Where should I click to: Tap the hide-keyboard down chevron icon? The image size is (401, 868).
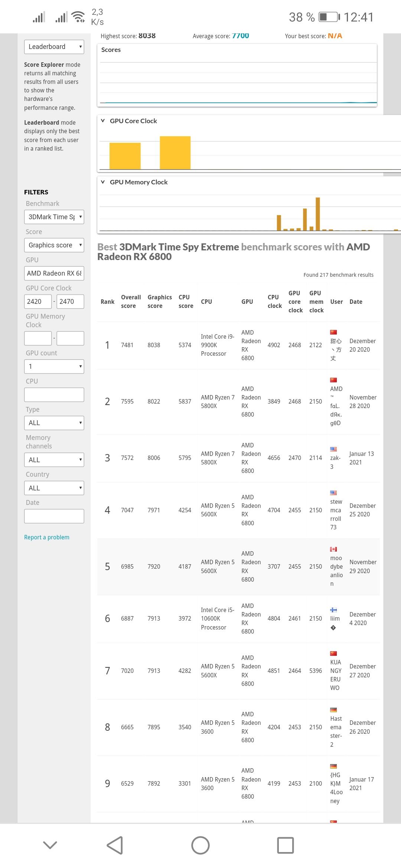[x=50, y=845]
